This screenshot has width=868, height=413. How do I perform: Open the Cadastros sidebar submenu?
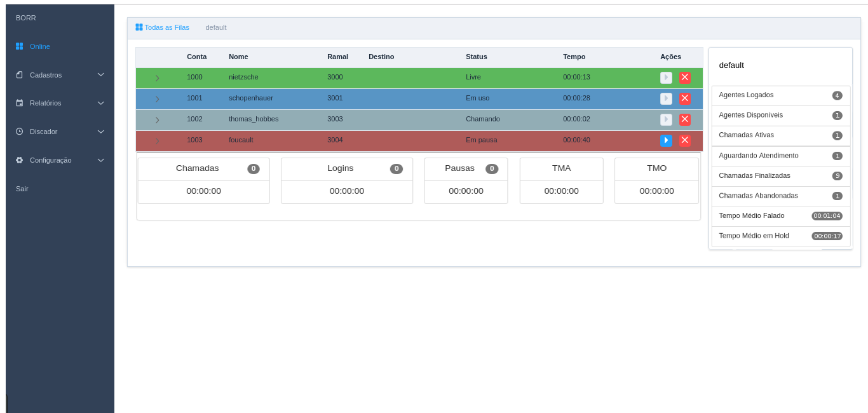(60, 75)
